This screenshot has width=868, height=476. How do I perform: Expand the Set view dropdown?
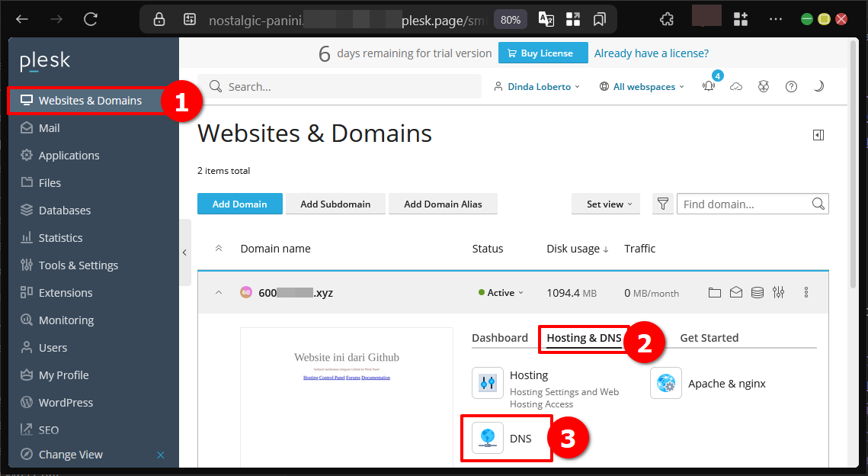tap(605, 204)
